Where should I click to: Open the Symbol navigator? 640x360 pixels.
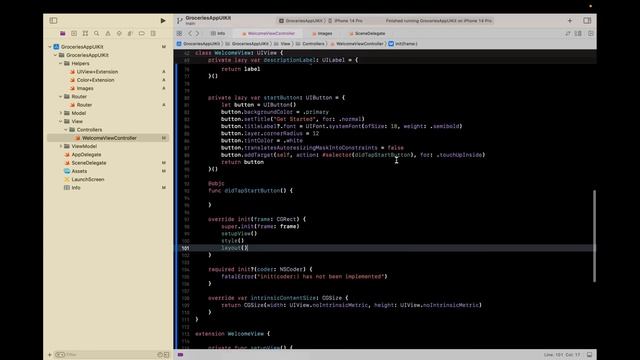coord(85,33)
